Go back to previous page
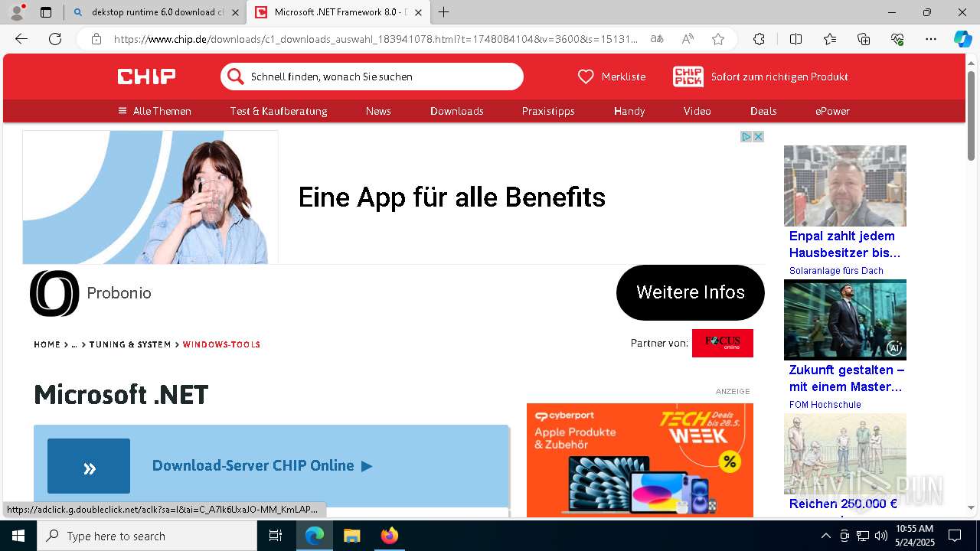This screenshot has width=980, height=551. click(21, 39)
